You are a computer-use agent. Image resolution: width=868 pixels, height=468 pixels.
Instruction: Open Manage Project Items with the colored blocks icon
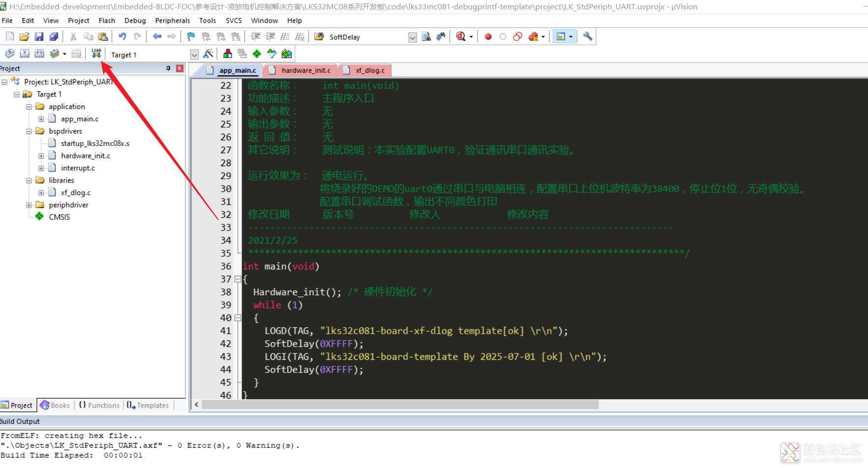tap(228, 54)
